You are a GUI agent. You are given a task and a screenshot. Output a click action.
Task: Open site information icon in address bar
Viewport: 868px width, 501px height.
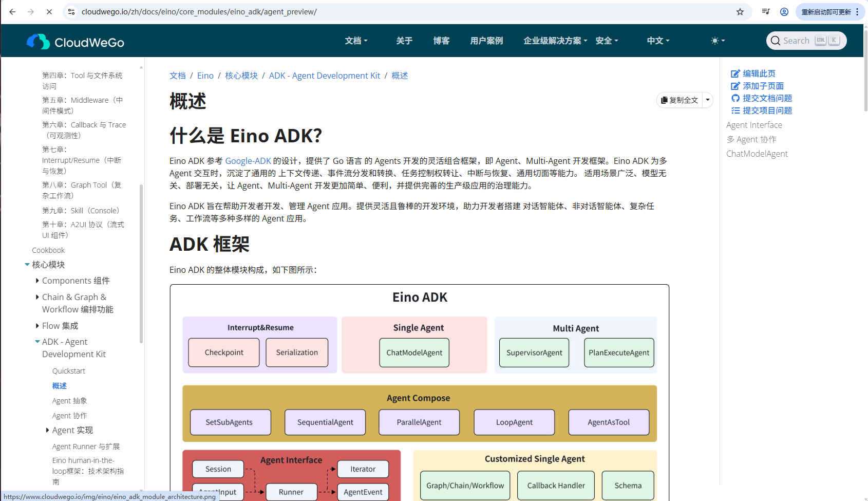72,12
